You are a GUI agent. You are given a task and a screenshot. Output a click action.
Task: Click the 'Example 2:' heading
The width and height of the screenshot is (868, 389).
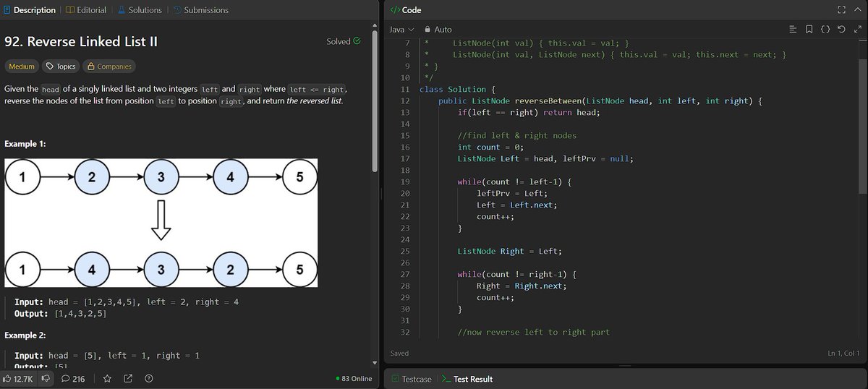[x=25, y=335]
